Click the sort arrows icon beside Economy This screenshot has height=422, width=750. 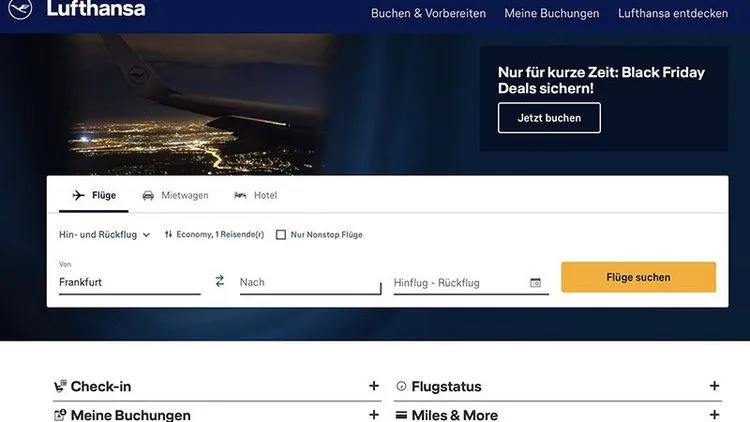coord(168,234)
